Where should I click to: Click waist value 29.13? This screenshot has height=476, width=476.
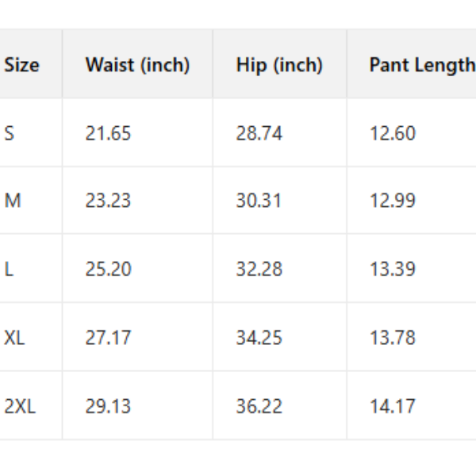[108, 407]
